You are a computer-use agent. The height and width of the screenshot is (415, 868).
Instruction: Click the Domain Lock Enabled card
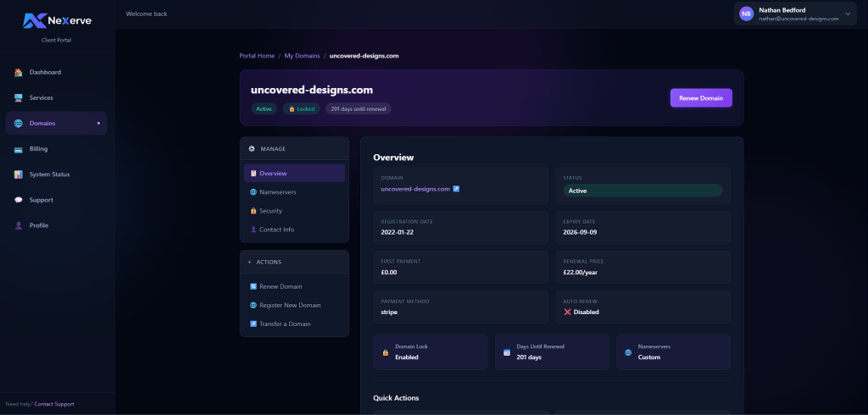pos(431,351)
